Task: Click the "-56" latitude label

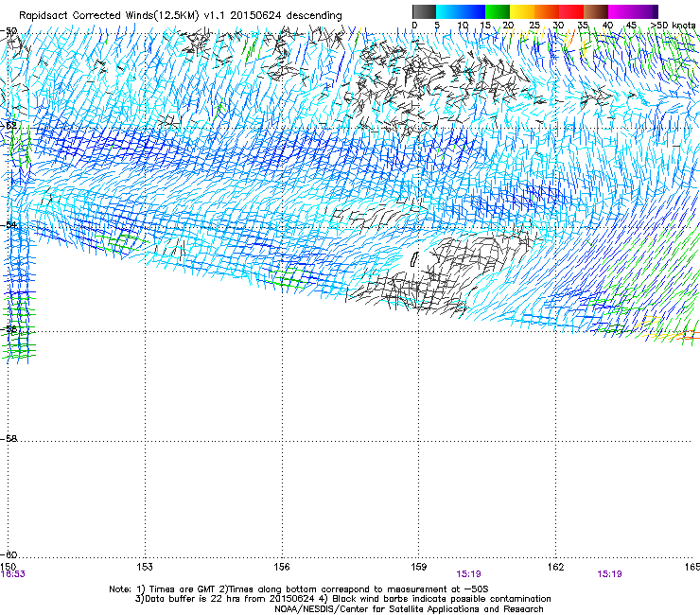Action: point(9,328)
